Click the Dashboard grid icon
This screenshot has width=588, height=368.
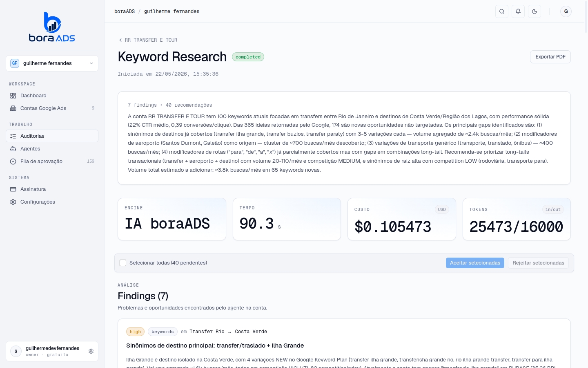13,96
